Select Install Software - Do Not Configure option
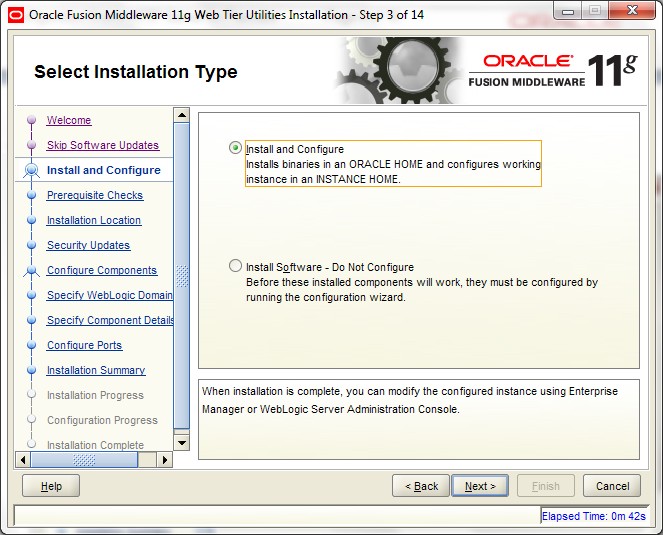Screen dimensions: 663x535 coord(236,267)
